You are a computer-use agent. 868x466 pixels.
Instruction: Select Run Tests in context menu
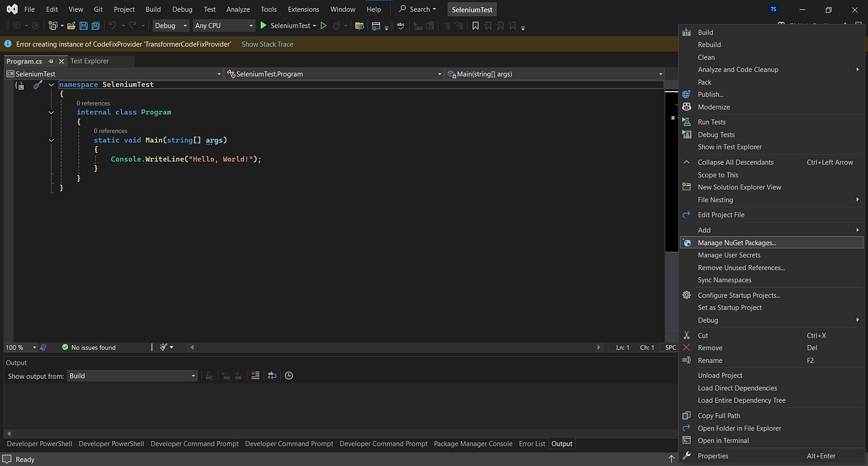771,122
